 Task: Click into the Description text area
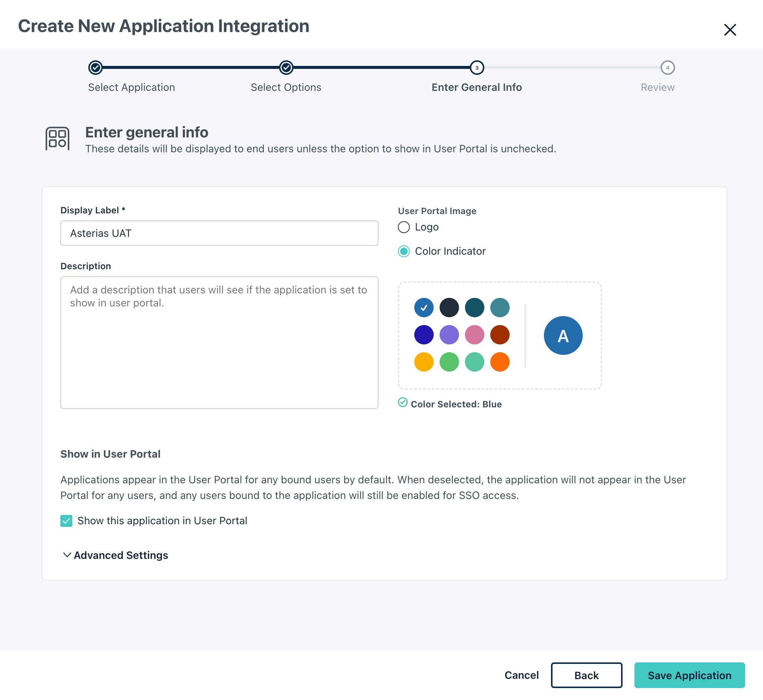(219, 343)
